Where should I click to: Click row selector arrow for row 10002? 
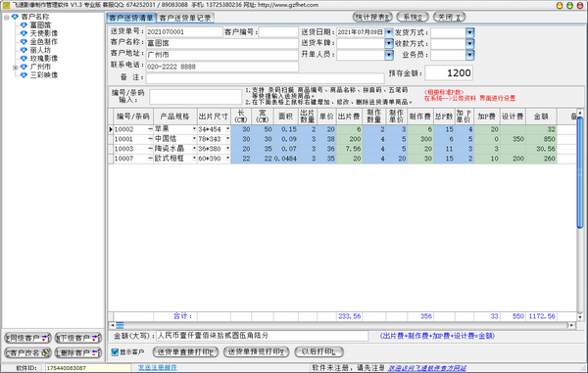pyautogui.click(x=111, y=129)
